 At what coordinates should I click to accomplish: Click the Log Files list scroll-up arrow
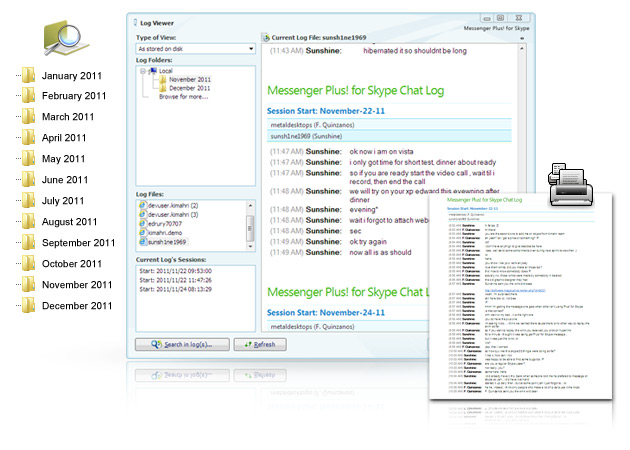point(250,205)
